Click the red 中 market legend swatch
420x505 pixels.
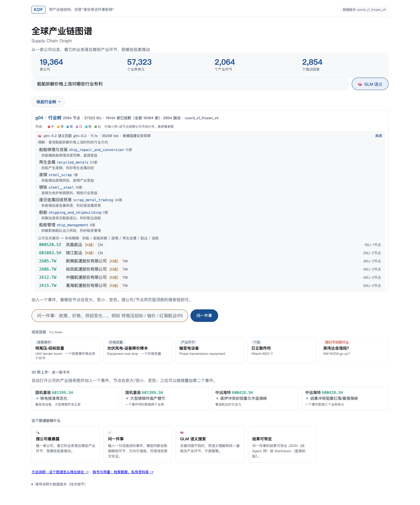click(49, 127)
